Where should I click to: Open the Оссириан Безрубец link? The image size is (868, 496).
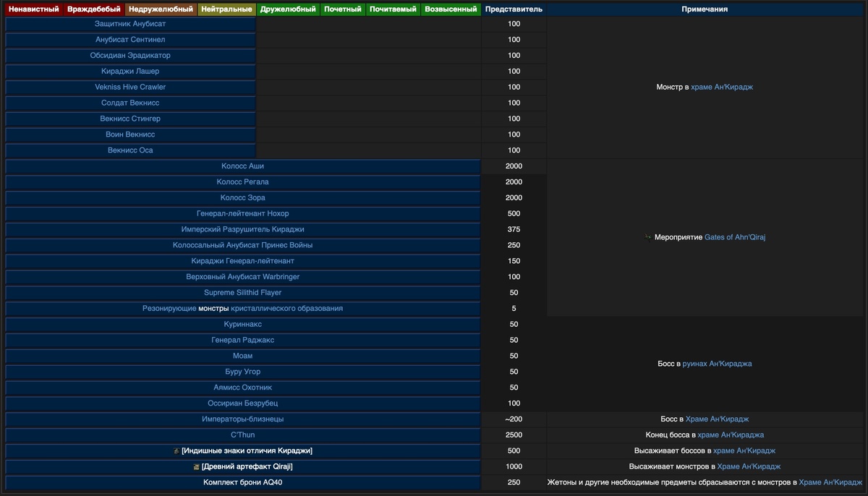coord(242,404)
